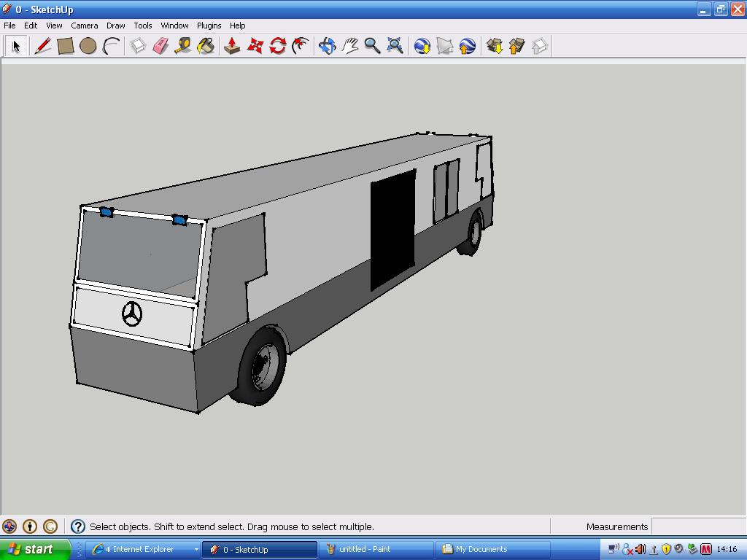Pick the Circle drawing tool
This screenshot has width=747, height=560.
[88, 46]
